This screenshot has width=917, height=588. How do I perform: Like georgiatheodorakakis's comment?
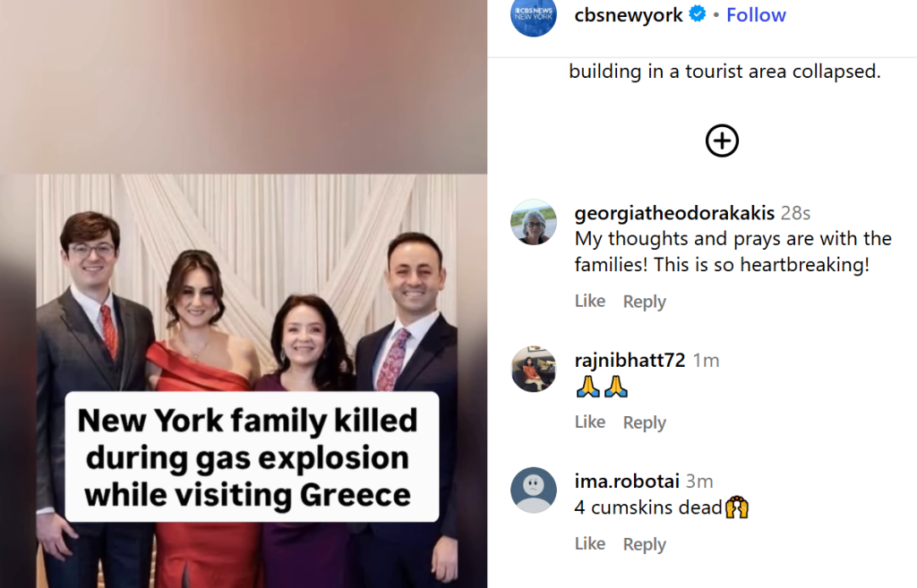(589, 301)
